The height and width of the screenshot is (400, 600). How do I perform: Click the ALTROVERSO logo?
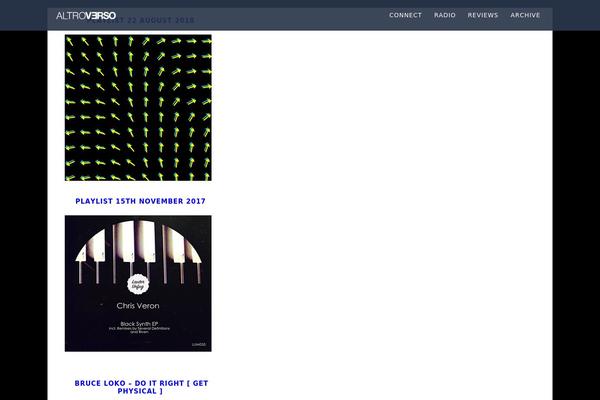point(86,15)
